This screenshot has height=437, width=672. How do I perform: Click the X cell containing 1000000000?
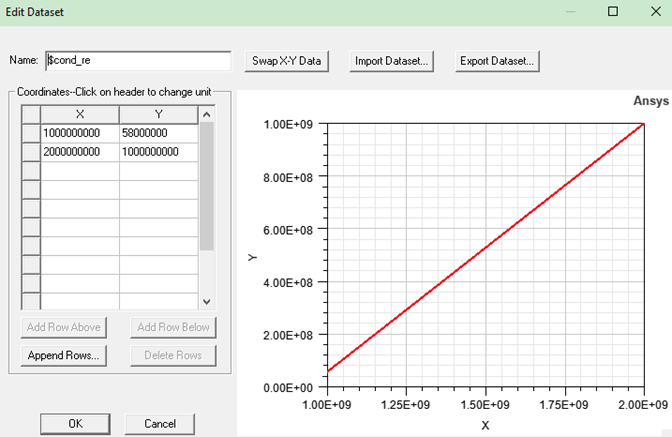pyautogui.click(x=80, y=133)
